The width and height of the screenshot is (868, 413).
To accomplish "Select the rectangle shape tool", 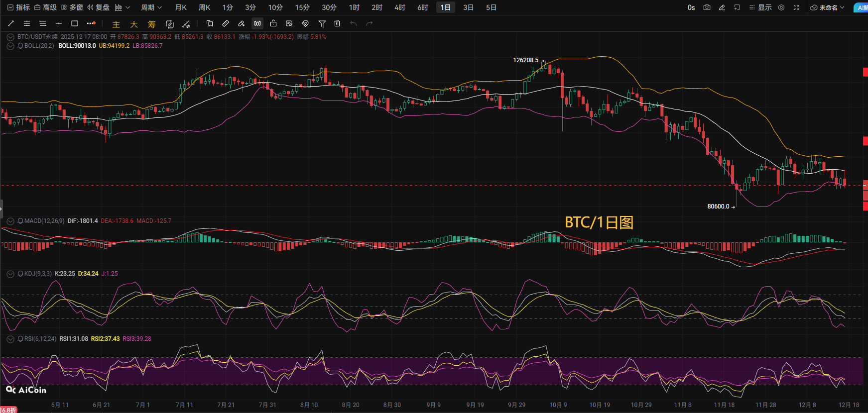I will pyautogui.click(x=75, y=23).
